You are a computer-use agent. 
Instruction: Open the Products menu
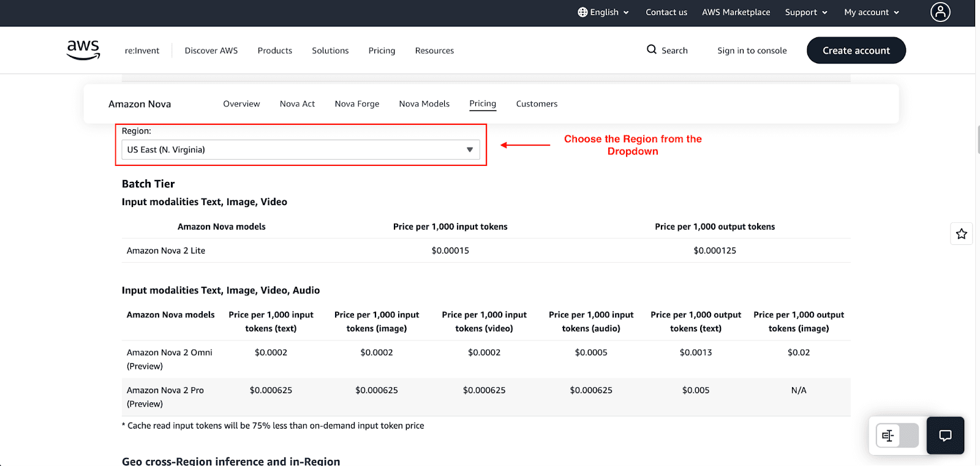click(275, 51)
